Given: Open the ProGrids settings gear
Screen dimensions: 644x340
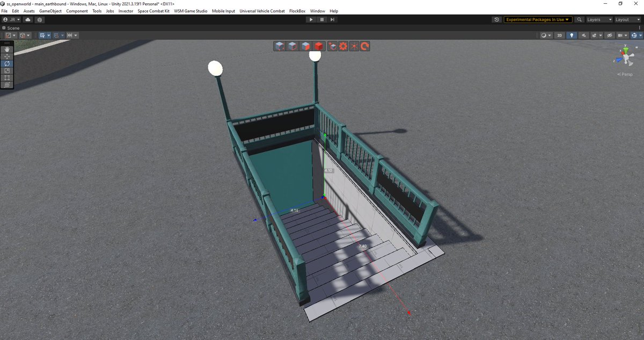Looking at the screenshot, I should pos(342,46).
